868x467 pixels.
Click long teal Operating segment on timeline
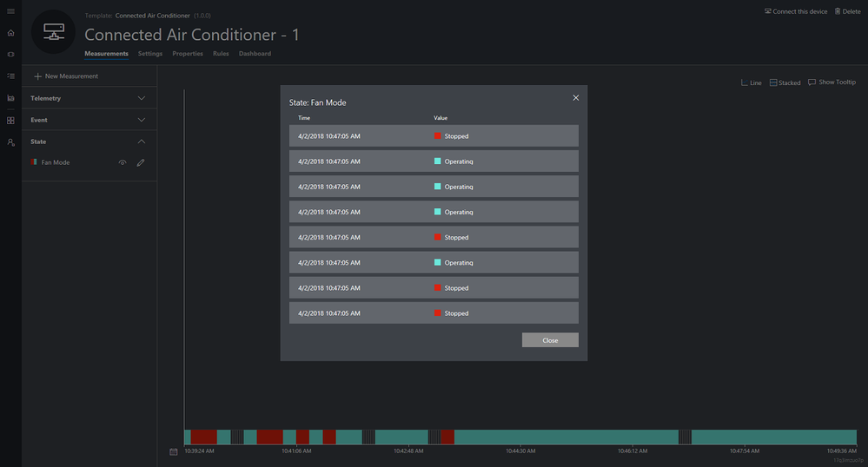tap(567, 437)
